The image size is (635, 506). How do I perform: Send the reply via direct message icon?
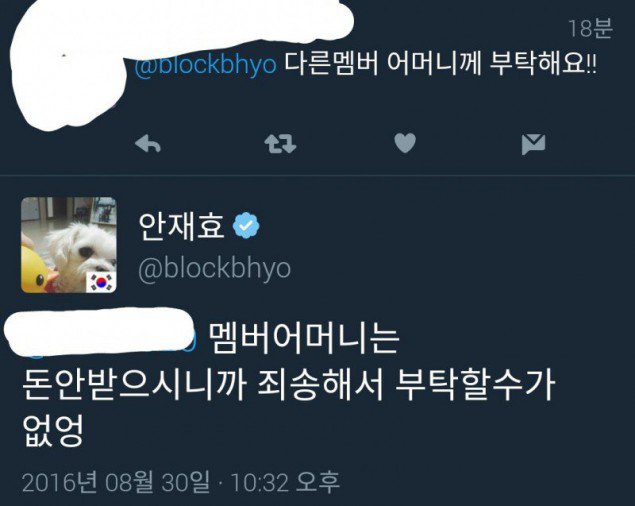tap(533, 144)
